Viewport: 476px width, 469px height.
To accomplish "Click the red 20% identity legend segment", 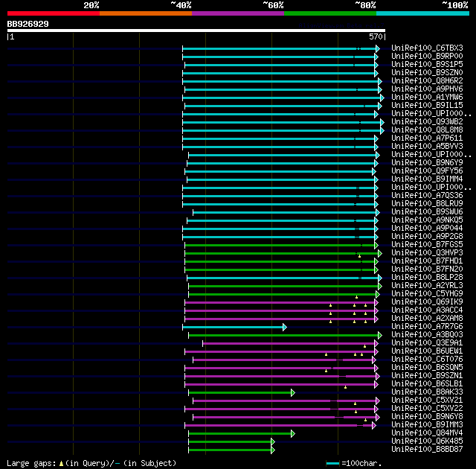I will coord(54,13).
